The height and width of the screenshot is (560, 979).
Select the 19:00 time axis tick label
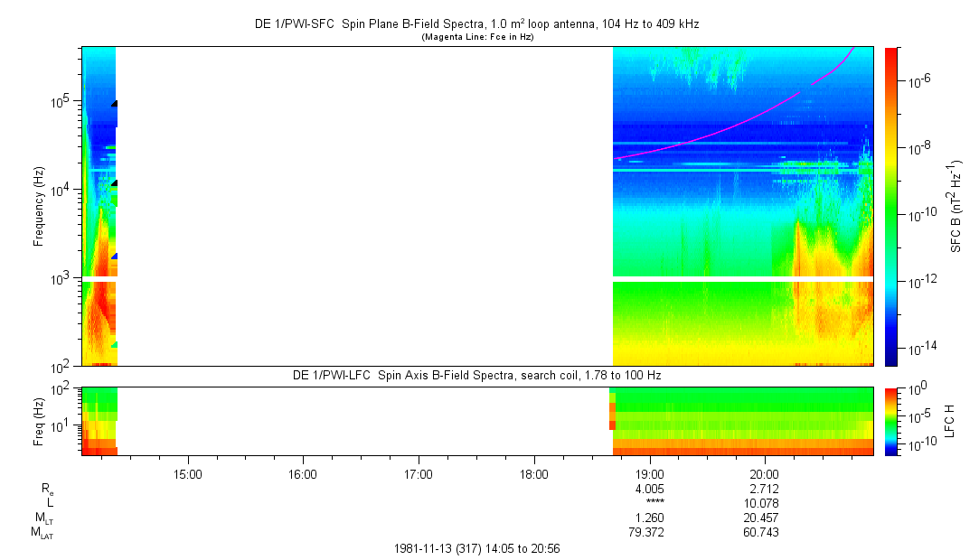(650, 472)
